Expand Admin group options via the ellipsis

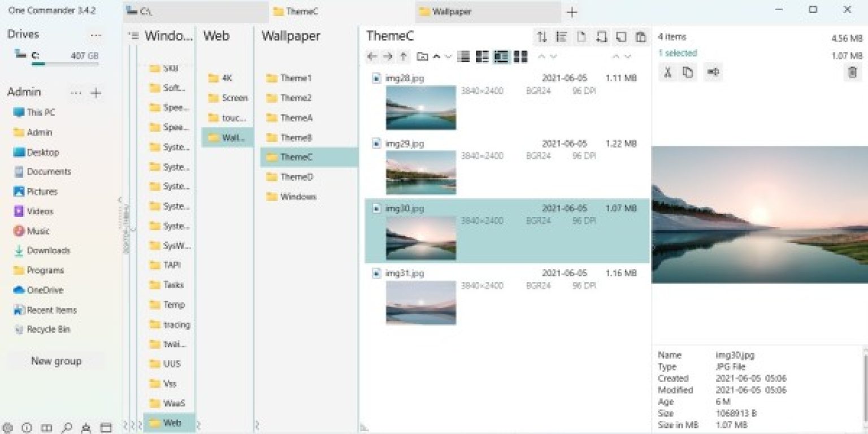click(x=76, y=93)
